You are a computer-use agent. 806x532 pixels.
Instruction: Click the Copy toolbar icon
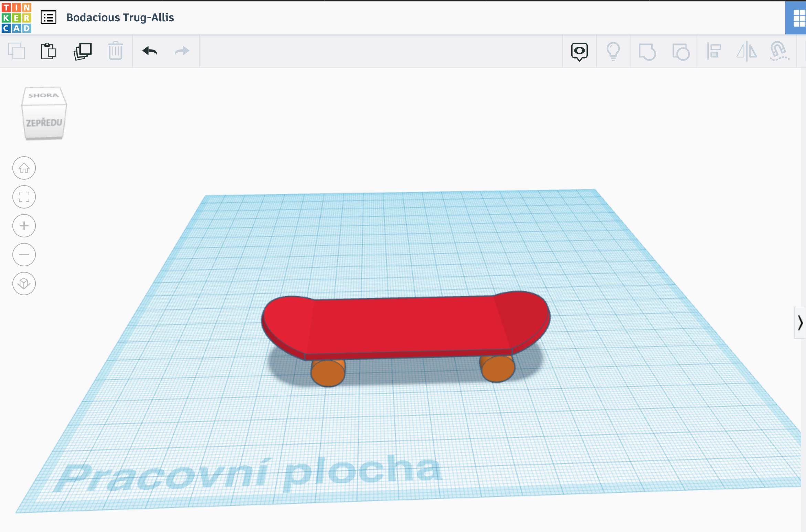17,51
